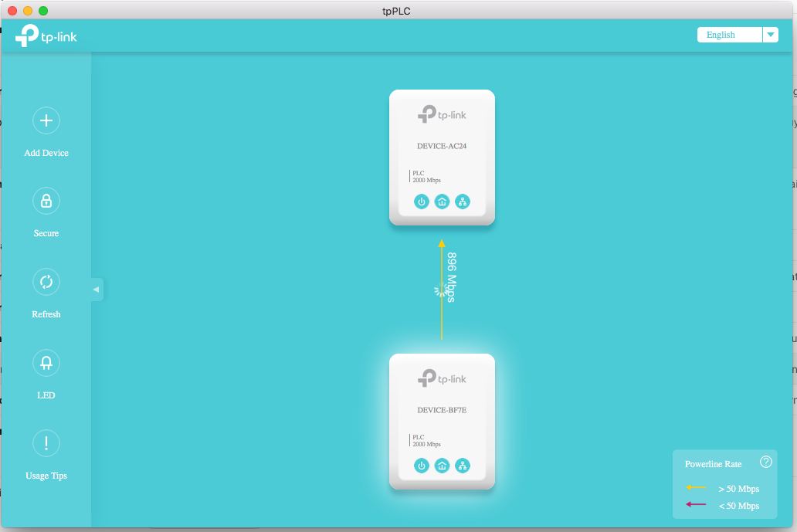Open the Secure lock icon

[x=46, y=201]
